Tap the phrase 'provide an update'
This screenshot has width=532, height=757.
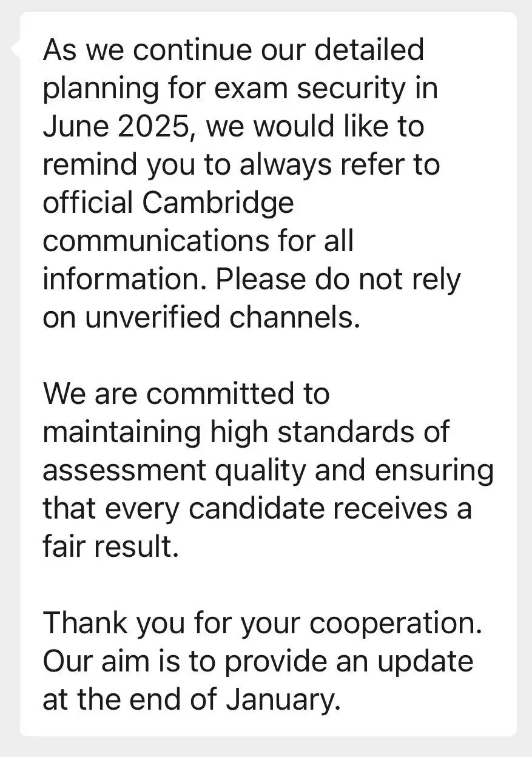coord(348,662)
